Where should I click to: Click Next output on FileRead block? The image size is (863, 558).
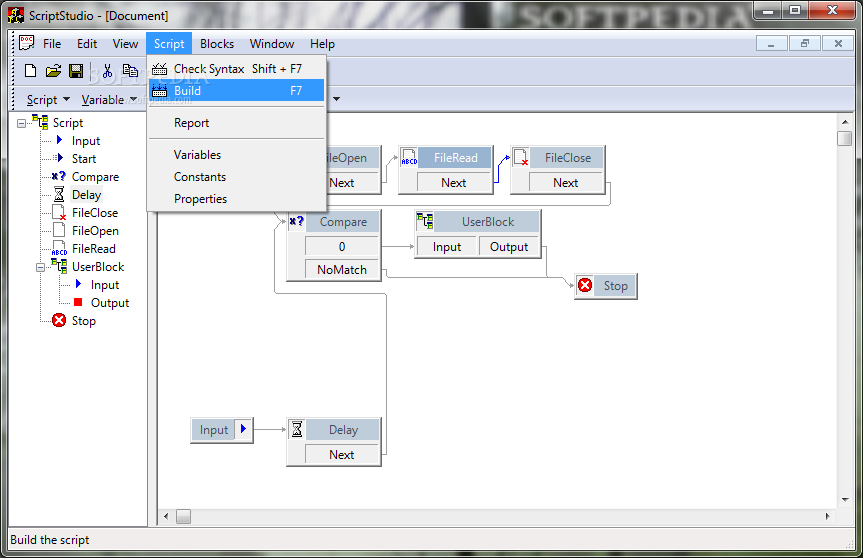454,182
